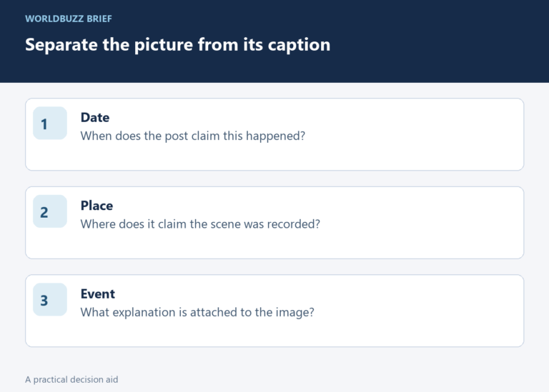Select the Event heading
The image size is (549, 392).
click(98, 293)
